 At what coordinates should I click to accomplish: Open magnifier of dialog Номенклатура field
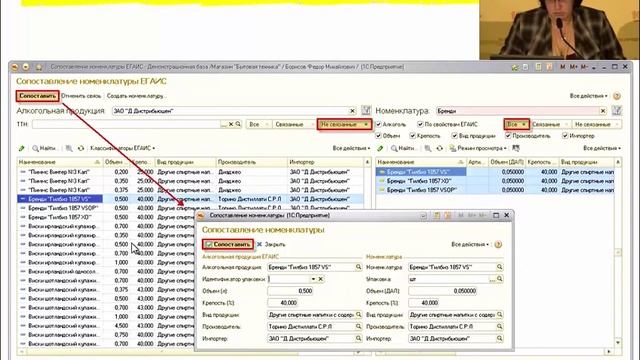tap(500, 267)
